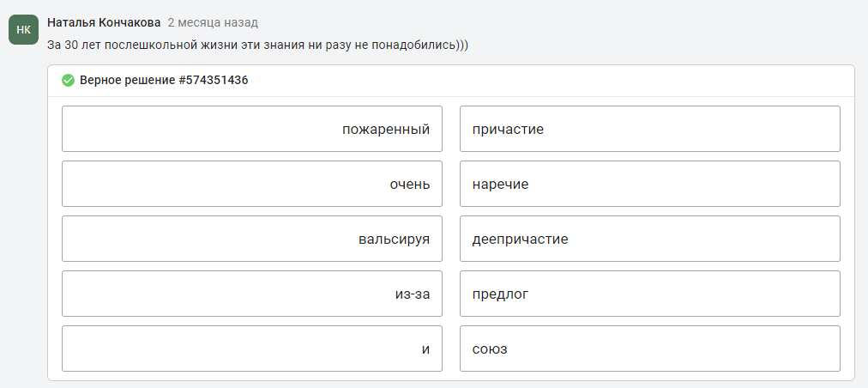
Task: Click the green correct-solution checkmark icon
Action: click(x=68, y=81)
